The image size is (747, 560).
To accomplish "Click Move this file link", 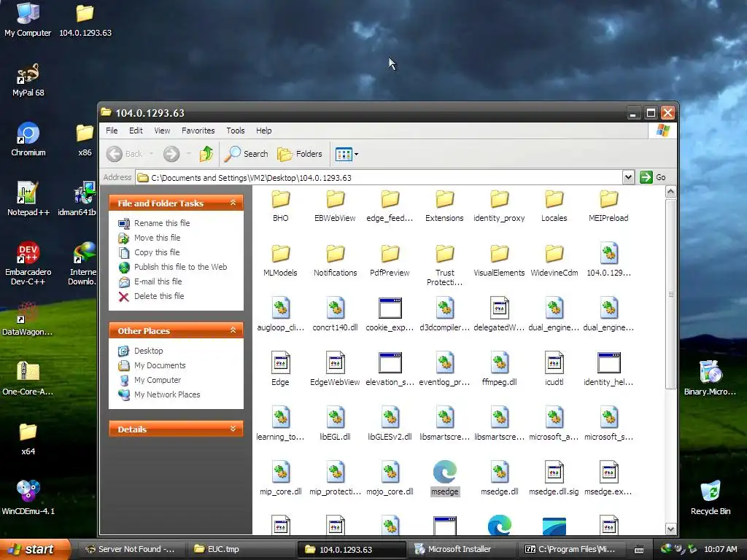I will click(x=158, y=238).
